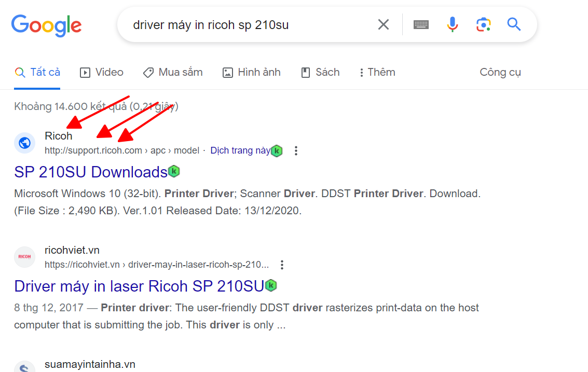588x372 pixels.
Task: Open Google Lens image search icon
Action: pyautogui.click(x=483, y=25)
